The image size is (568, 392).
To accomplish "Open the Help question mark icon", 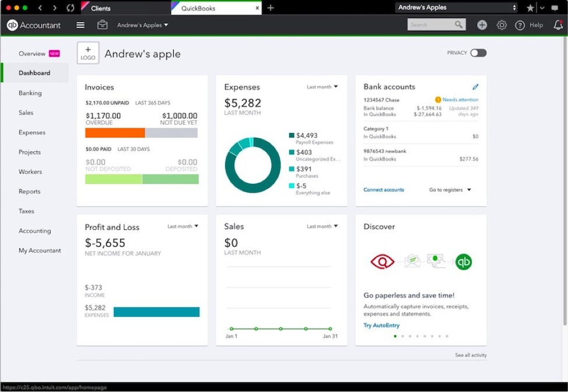I will [520, 25].
